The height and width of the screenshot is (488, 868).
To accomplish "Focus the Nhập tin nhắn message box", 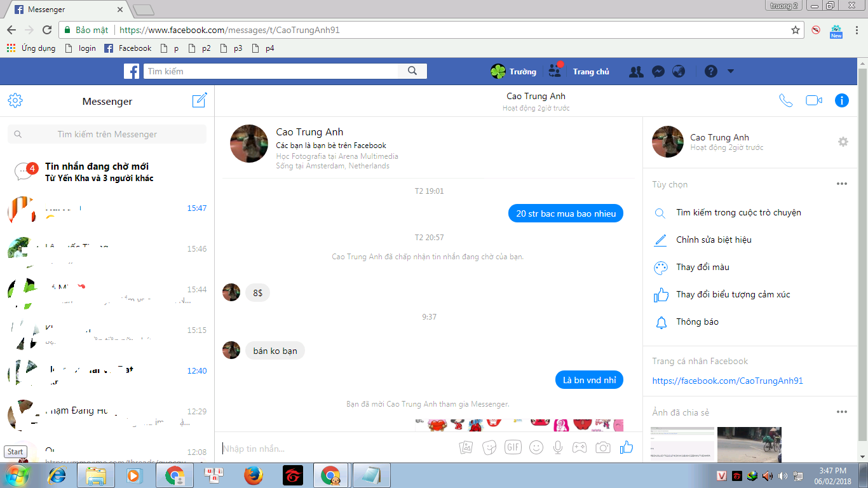I will click(x=337, y=449).
